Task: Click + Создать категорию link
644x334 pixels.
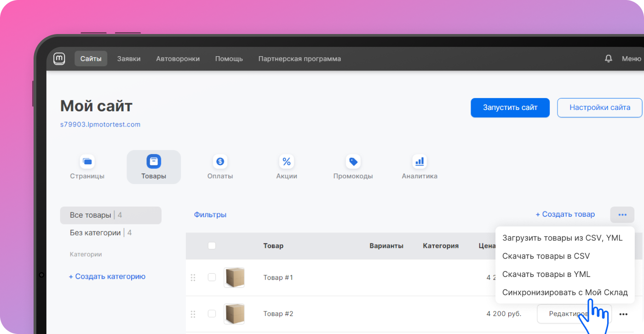Action: [x=107, y=276]
